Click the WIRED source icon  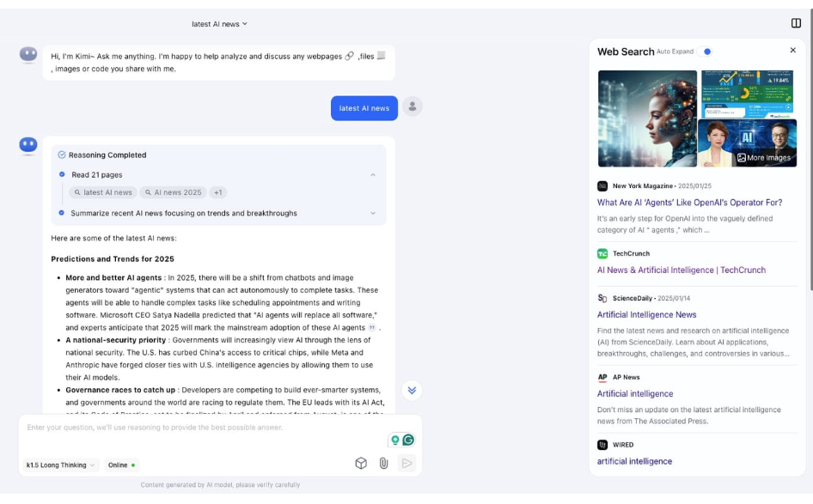click(x=602, y=445)
